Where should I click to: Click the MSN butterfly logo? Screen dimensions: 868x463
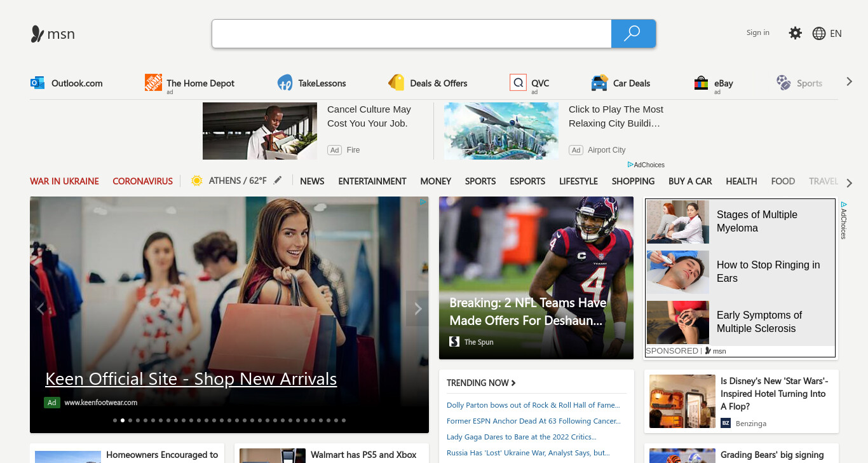coord(37,34)
